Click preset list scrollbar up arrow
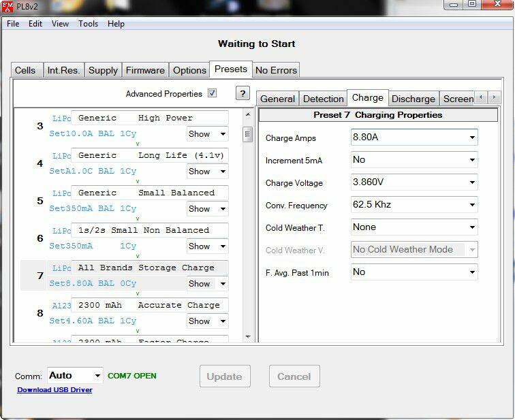The image size is (515, 420). pyautogui.click(x=248, y=114)
